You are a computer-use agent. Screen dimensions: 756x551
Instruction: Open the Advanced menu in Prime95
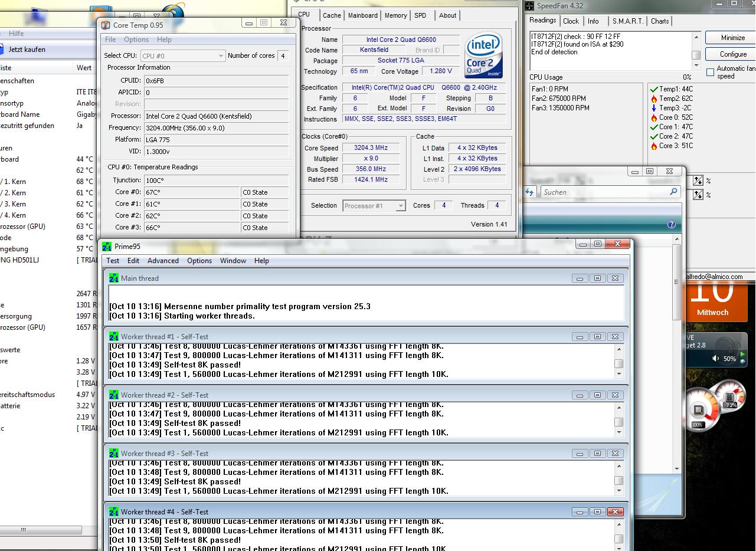click(163, 260)
